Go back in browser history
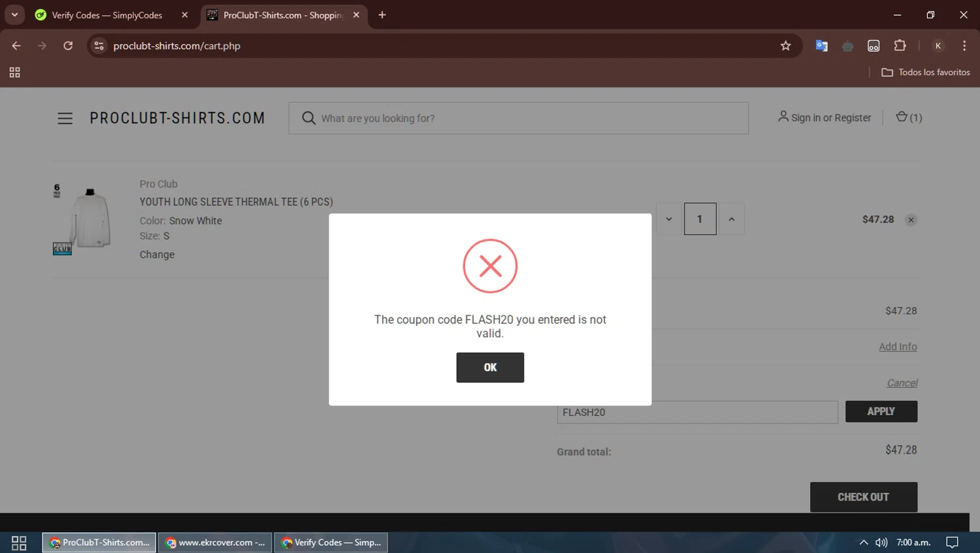Screen dimensions: 980x553 click(x=16, y=46)
